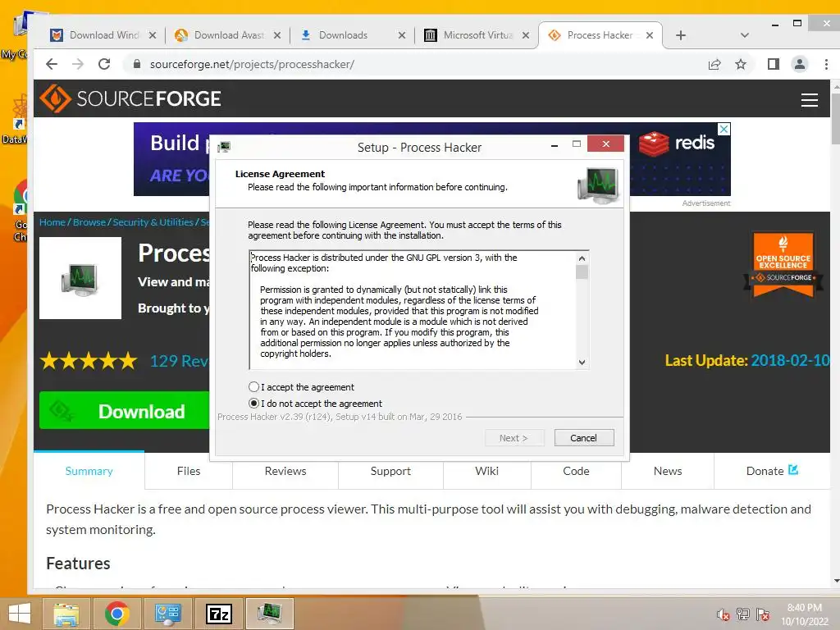
Task: Click the greyed-out Next > button
Action: 514,438
